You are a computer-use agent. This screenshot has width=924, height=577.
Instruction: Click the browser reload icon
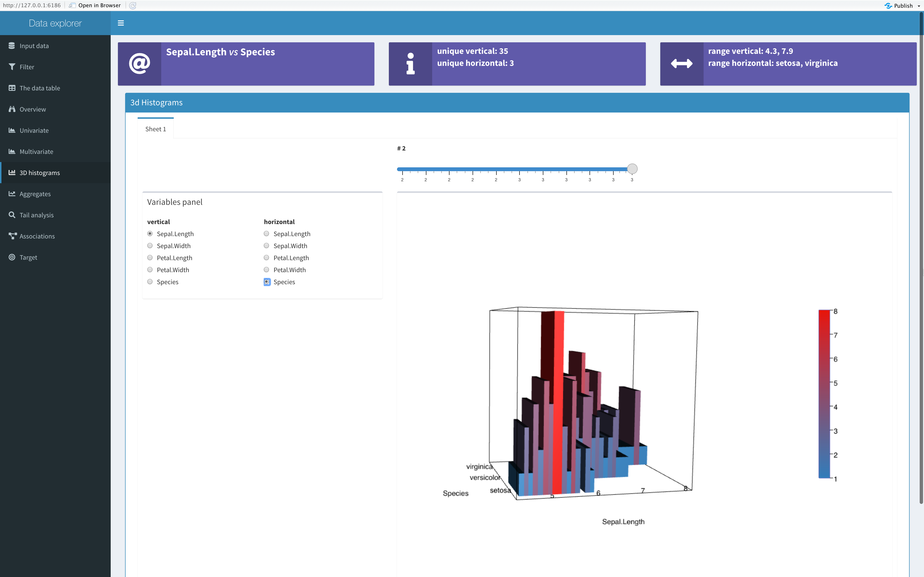pyautogui.click(x=133, y=5)
